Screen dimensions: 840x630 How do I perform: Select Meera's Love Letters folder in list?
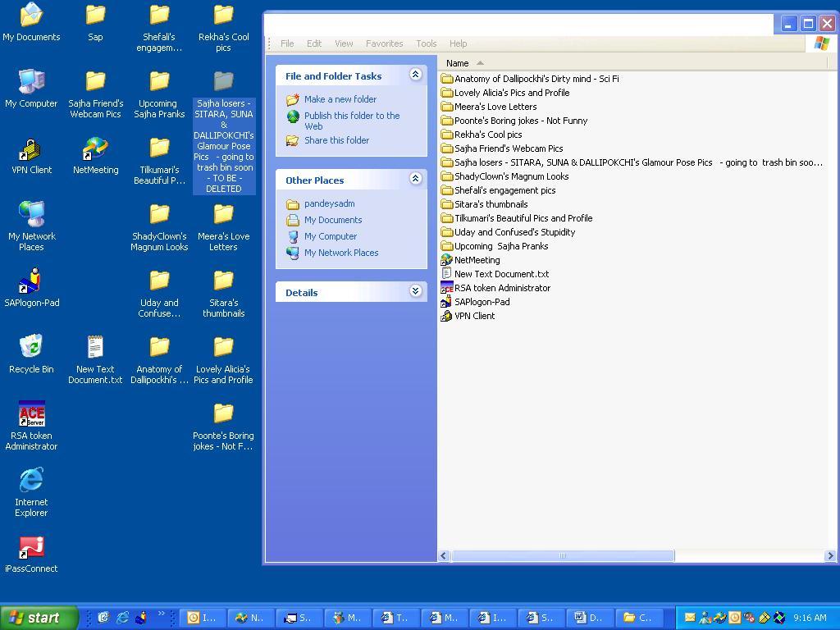(495, 107)
